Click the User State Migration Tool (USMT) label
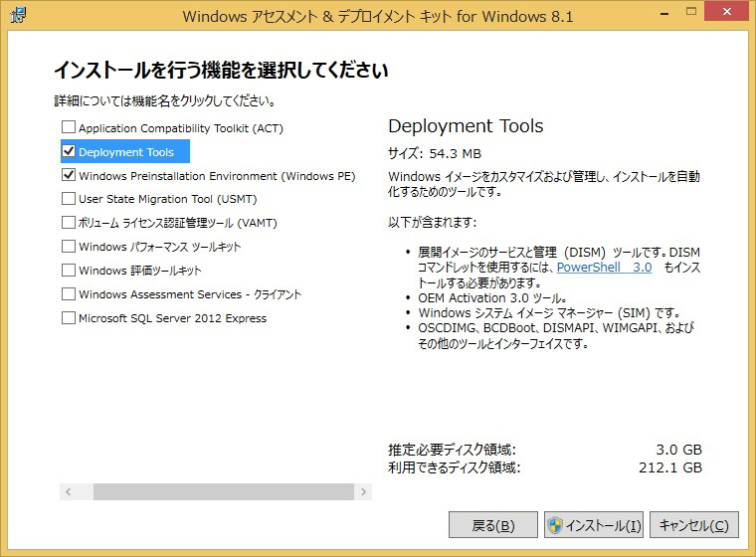This screenshot has height=557, width=756. (x=168, y=199)
